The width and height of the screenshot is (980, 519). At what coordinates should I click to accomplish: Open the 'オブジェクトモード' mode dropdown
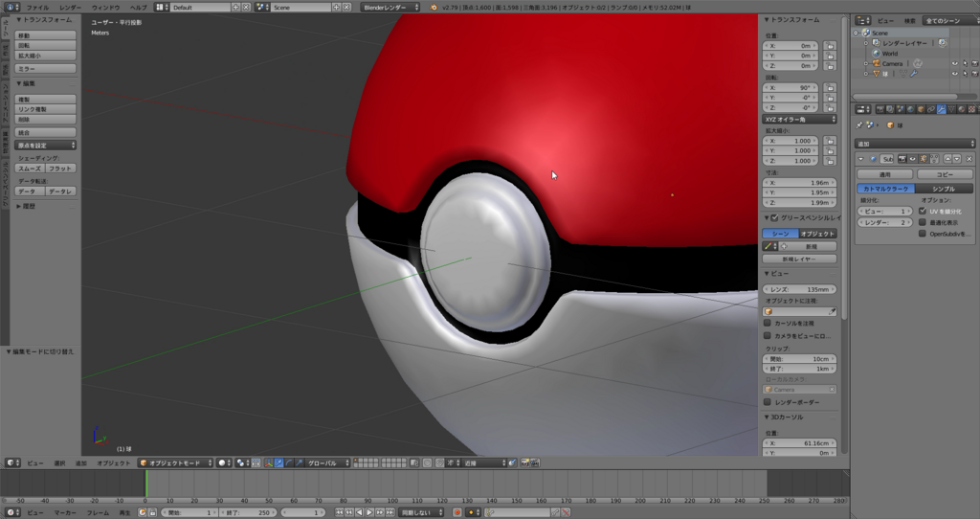click(x=174, y=463)
